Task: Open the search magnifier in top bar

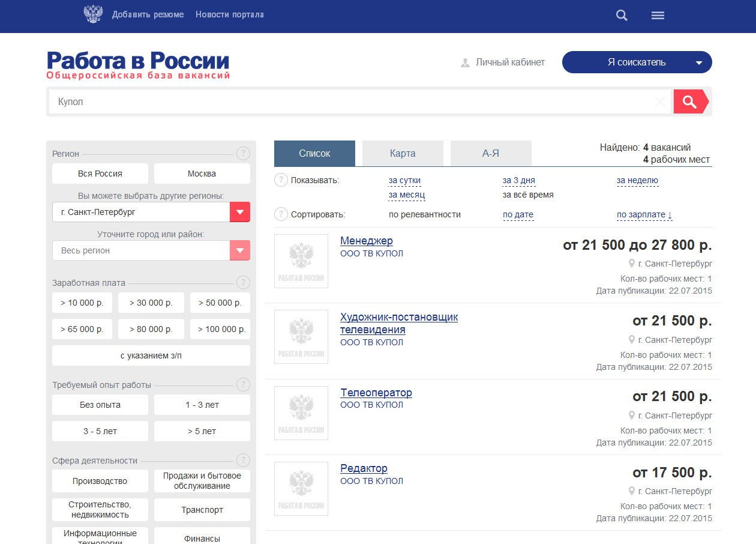Action: tap(622, 16)
